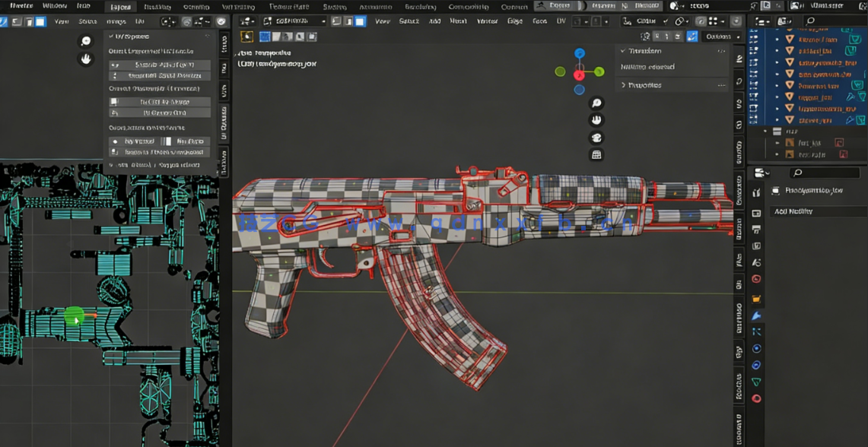Open the Outliner filter icon
The width and height of the screenshot is (868, 447).
(786, 21)
